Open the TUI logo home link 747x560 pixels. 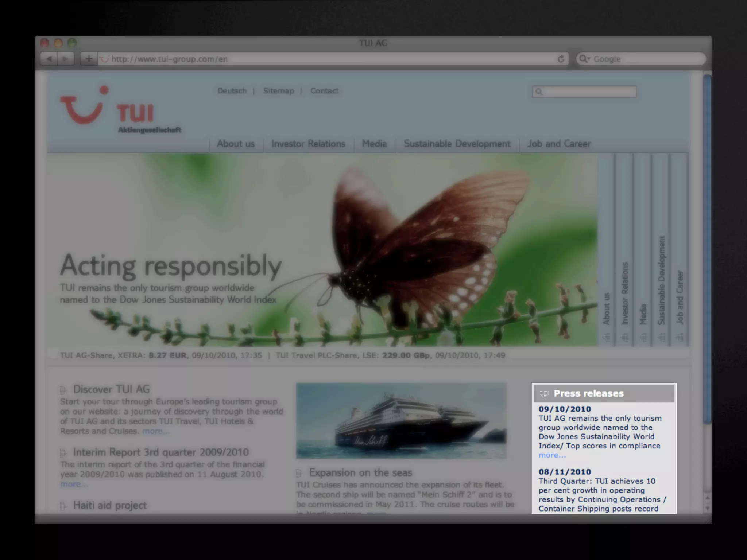(x=120, y=109)
